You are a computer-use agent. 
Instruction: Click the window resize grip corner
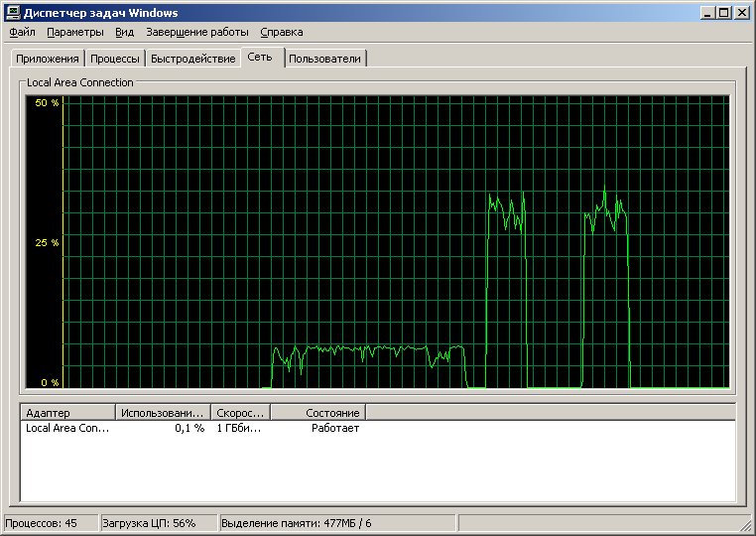[x=747, y=525]
